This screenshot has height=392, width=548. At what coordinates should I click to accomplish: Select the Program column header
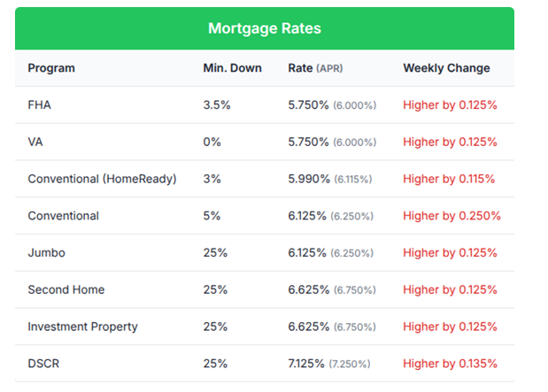[x=51, y=68]
